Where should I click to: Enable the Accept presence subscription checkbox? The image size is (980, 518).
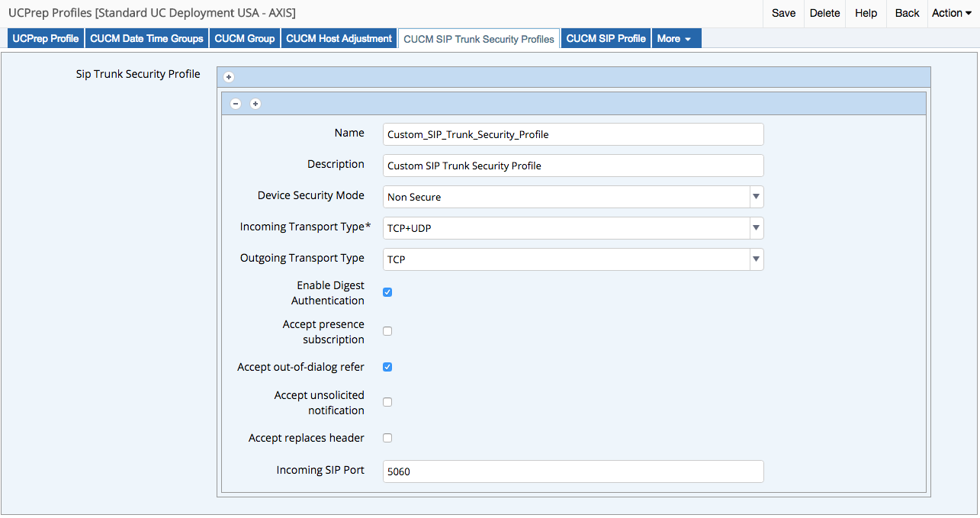click(387, 331)
